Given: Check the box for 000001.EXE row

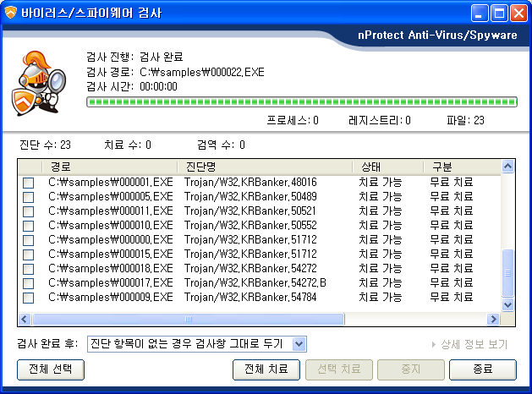Looking at the screenshot, I should pos(28,183).
